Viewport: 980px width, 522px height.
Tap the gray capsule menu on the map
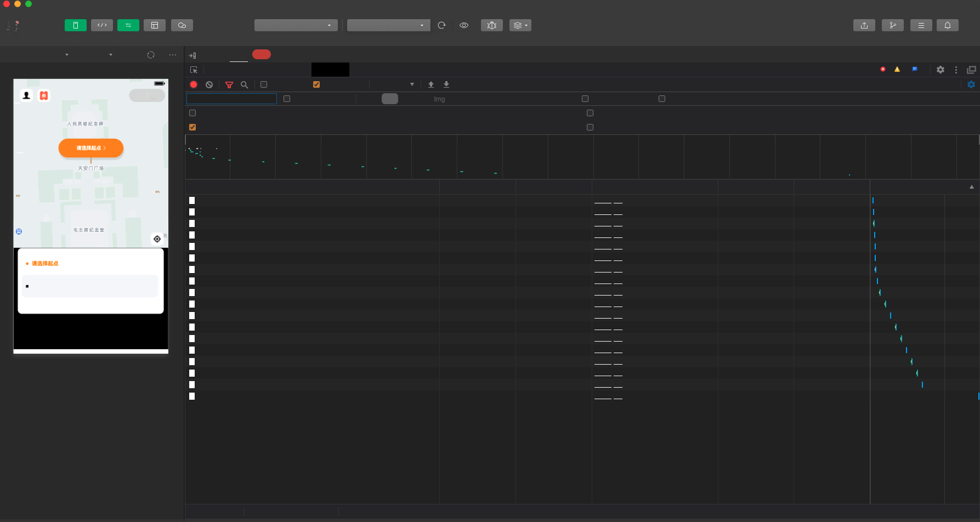click(147, 95)
